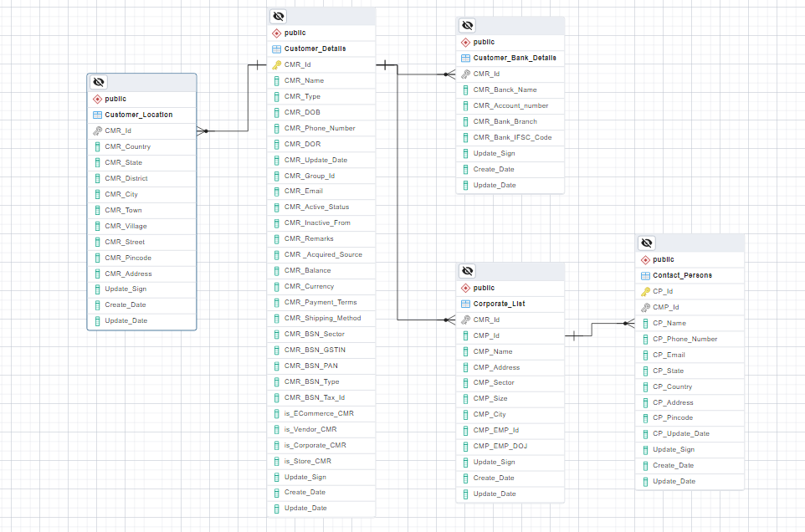
Task: Toggle the eye icon on the Customer_Location table
Action: pyautogui.click(x=99, y=82)
